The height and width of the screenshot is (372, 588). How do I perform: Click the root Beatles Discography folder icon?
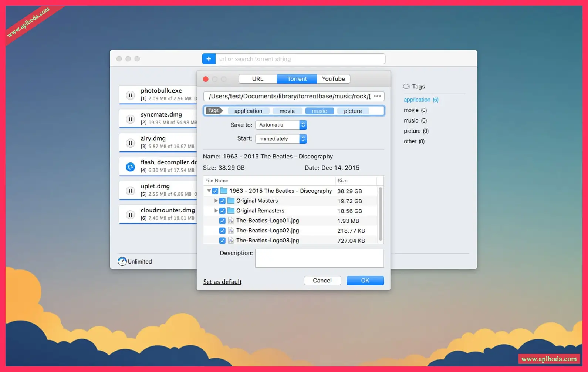(x=224, y=191)
